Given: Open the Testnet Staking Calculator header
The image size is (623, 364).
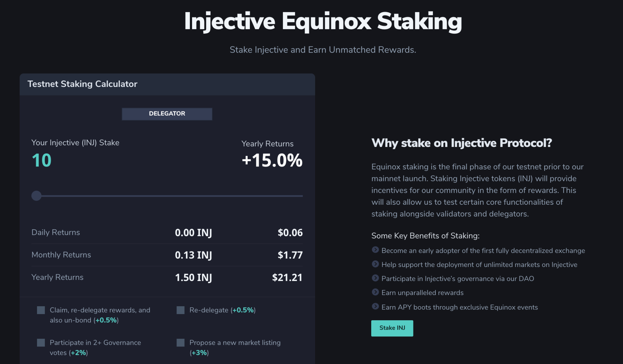Looking at the screenshot, I should pyautogui.click(x=82, y=84).
